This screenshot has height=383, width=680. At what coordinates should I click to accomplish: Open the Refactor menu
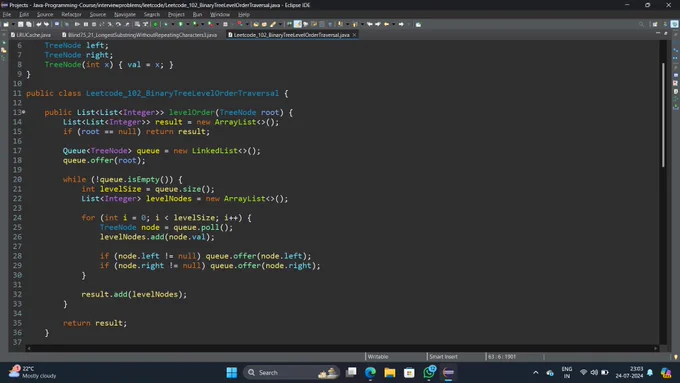coord(71,14)
